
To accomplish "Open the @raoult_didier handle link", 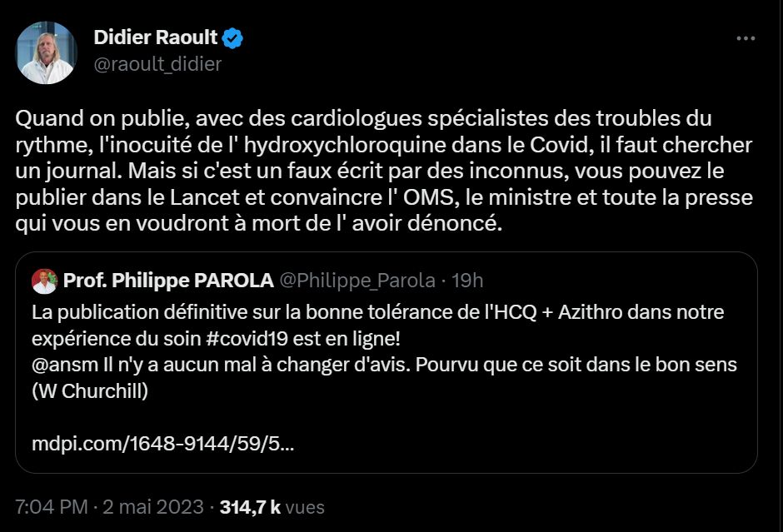I will pyautogui.click(x=158, y=64).
